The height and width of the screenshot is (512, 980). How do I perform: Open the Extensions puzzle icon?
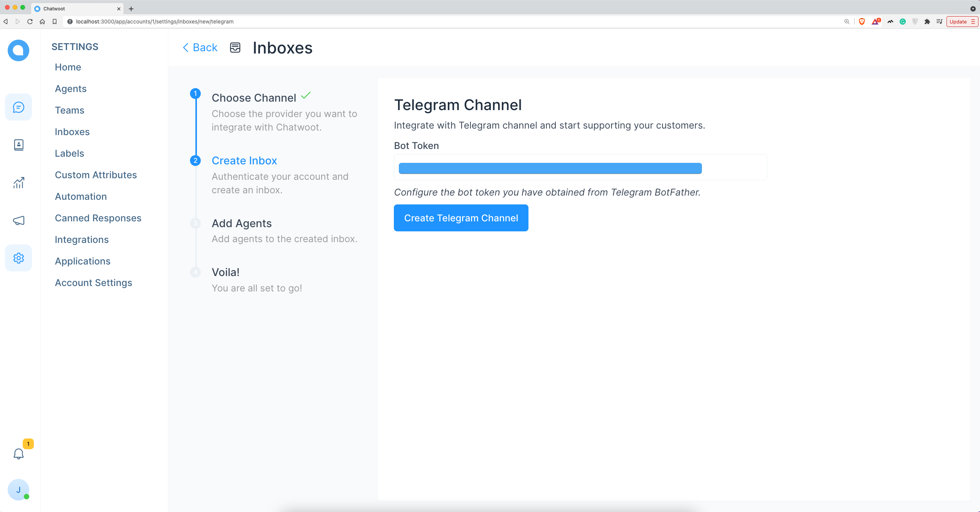click(927, 22)
